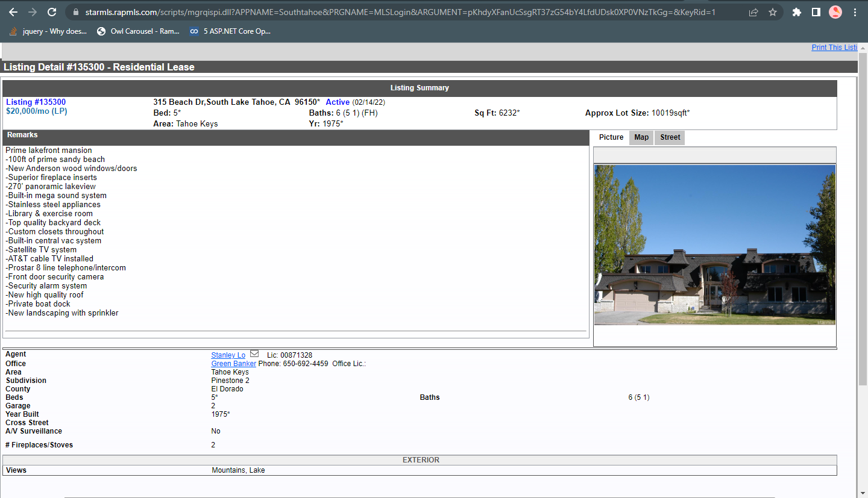Click the browser back arrow
This screenshot has width=868, height=498.
click(13, 12)
